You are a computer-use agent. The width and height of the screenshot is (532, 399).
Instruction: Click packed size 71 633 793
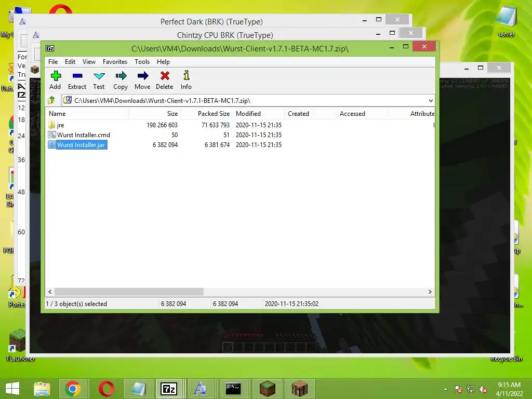(216, 125)
